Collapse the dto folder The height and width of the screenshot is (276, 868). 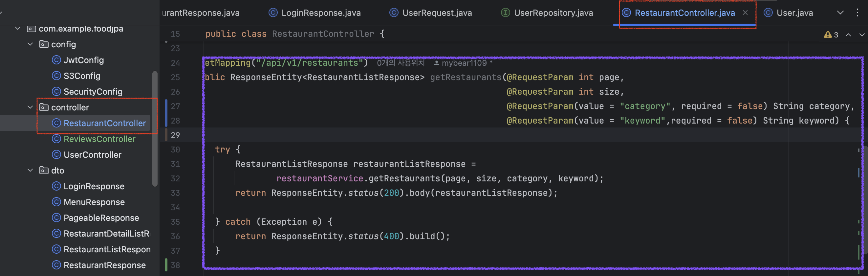pos(30,171)
